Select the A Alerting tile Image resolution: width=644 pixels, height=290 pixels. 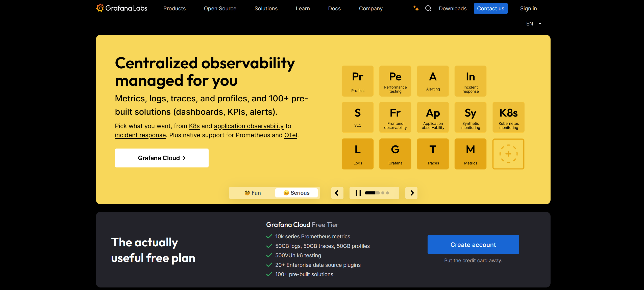[x=433, y=81]
